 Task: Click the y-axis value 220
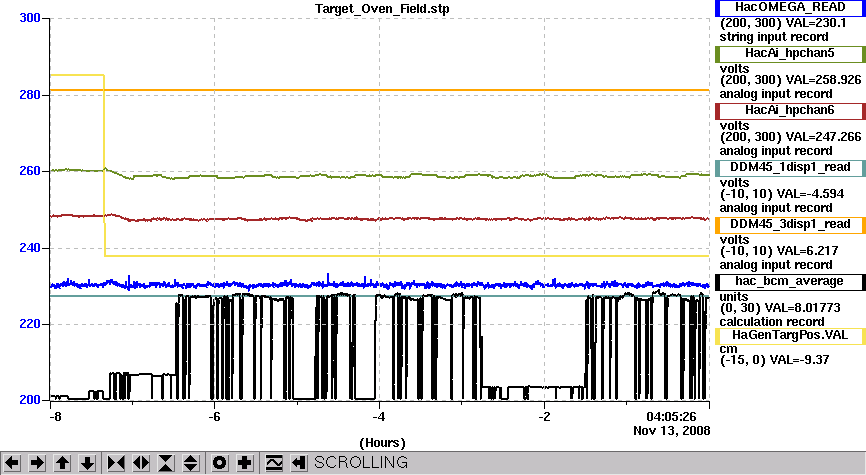30,324
